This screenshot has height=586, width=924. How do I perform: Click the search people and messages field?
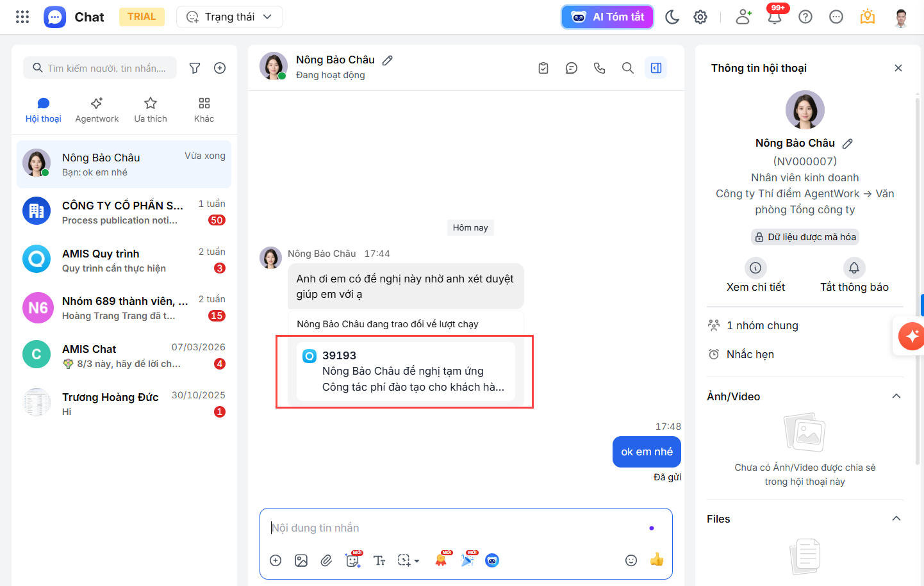100,68
